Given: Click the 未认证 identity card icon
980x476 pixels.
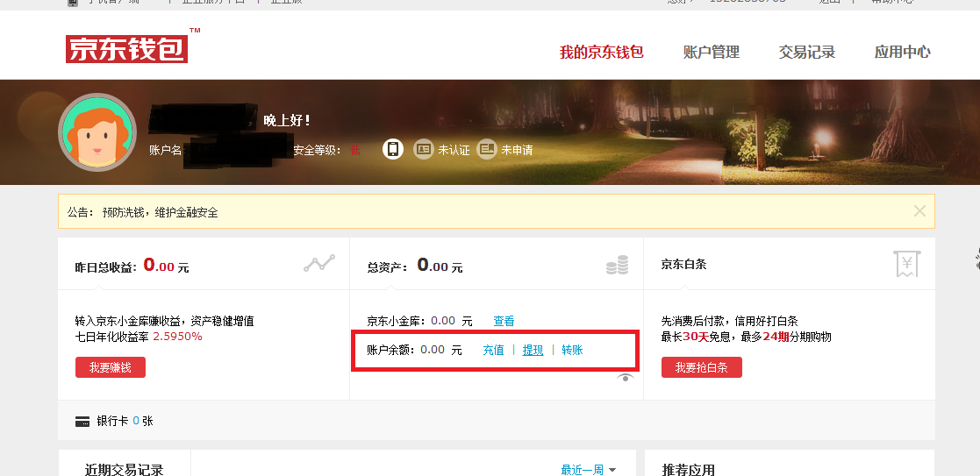Looking at the screenshot, I should click(x=424, y=149).
